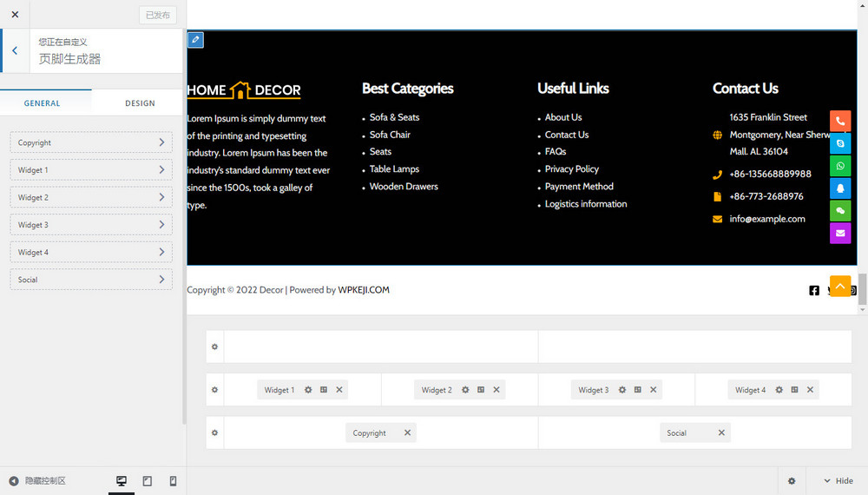Click the floating QQ icon
The height and width of the screenshot is (495, 868).
pyautogui.click(x=840, y=188)
